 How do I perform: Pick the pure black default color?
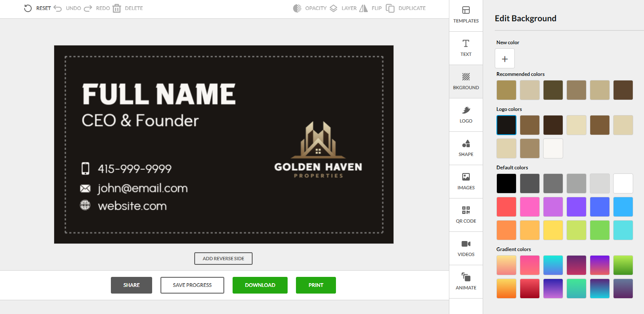[506, 183]
